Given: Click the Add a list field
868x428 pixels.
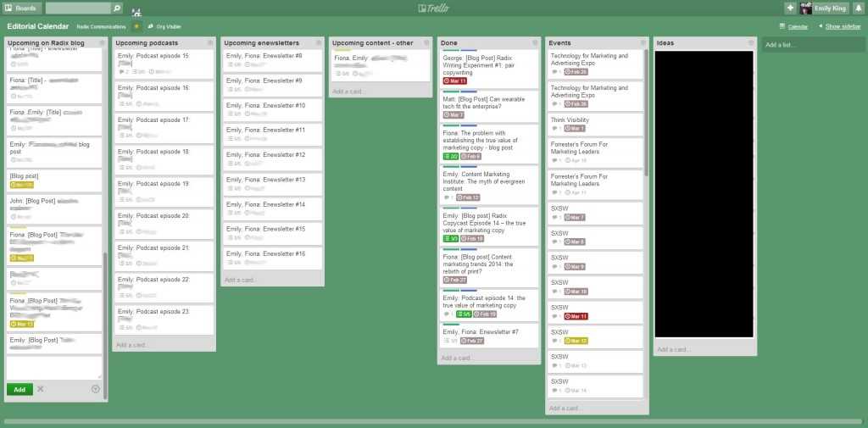Looking at the screenshot, I should (x=813, y=45).
